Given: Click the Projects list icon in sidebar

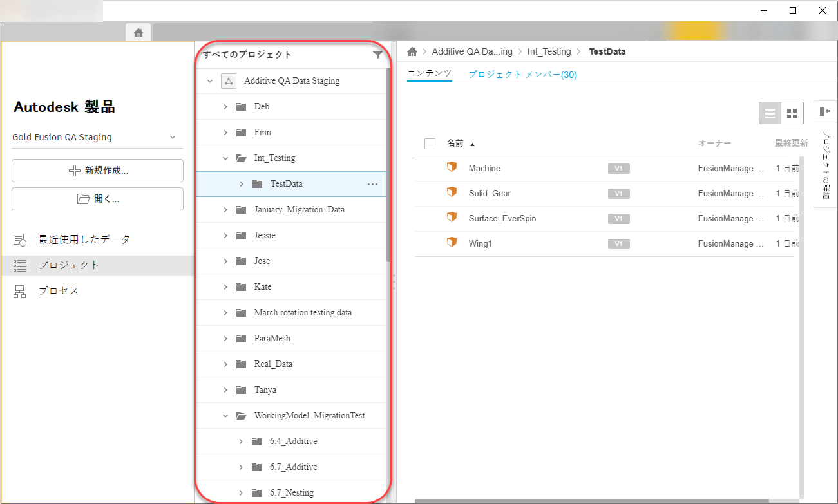Looking at the screenshot, I should [x=20, y=265].
